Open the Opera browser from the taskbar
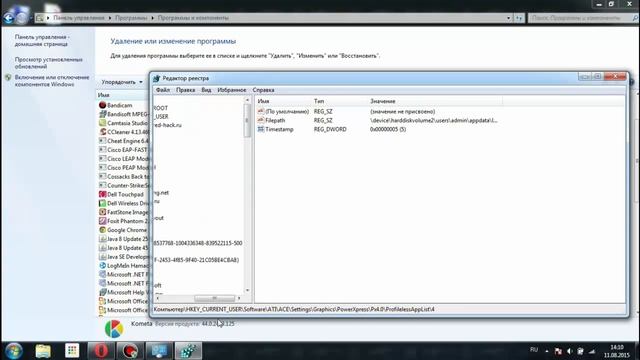The image size is (640, 360). click(101, 351)
